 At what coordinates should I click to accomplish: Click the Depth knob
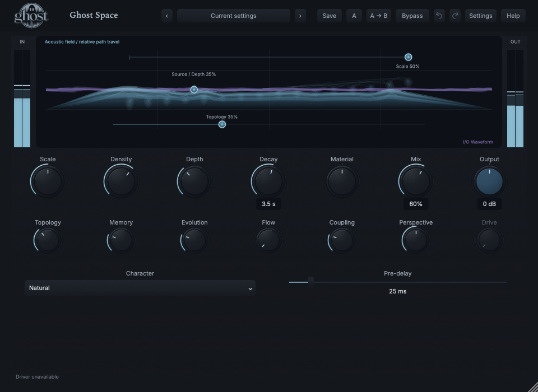pos(194,181)
